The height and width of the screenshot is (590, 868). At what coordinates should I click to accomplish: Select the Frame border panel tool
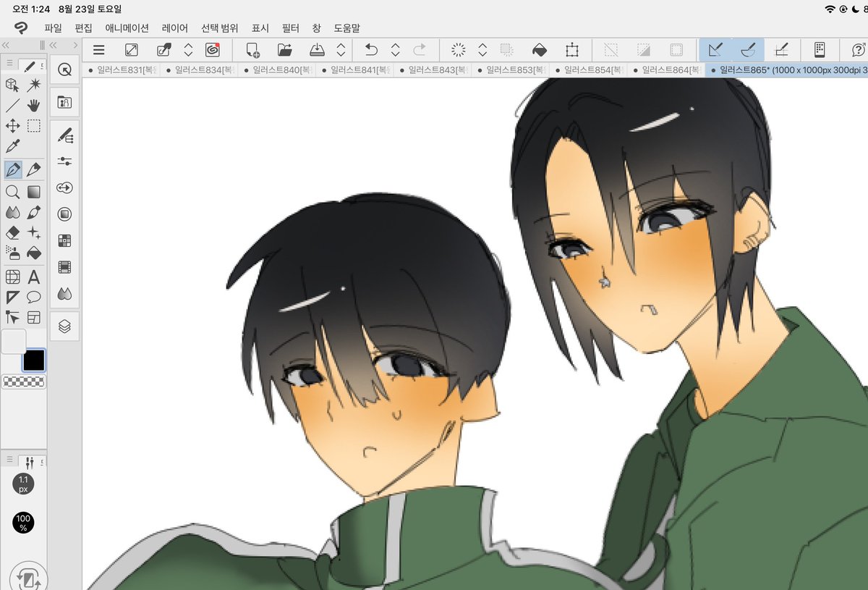(33, 317)
